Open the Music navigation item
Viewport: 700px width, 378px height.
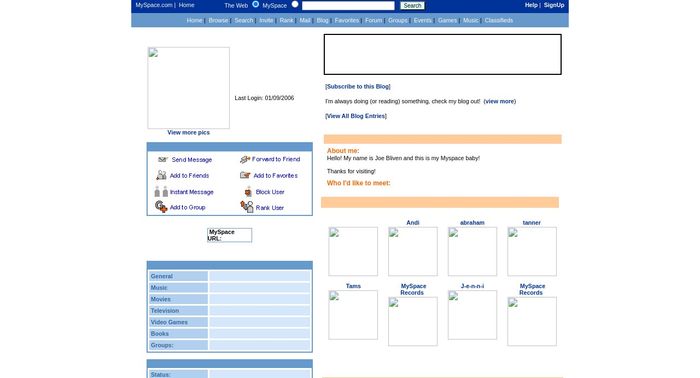pyautogui.click(x=471, y=20)
